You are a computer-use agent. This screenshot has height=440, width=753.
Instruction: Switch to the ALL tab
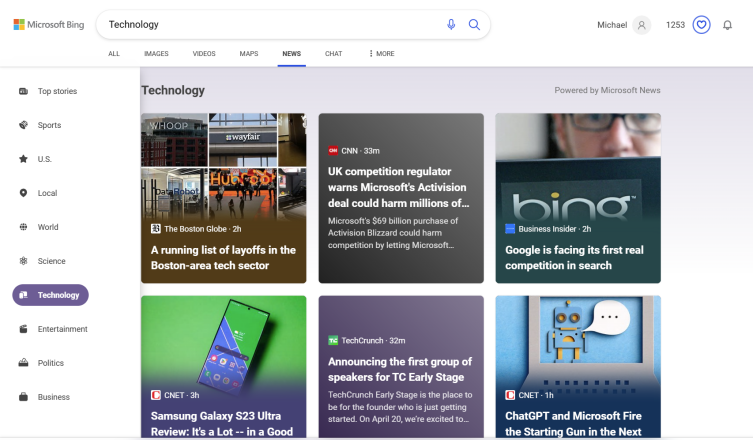coord(114,54)
